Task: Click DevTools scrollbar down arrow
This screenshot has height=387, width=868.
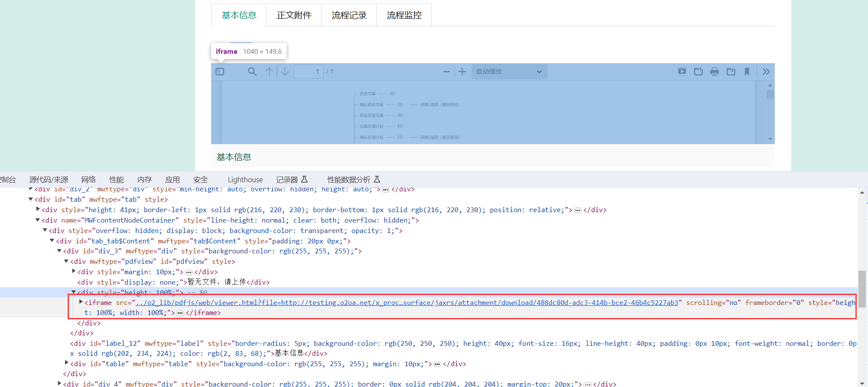Action: click(x=862, y=383)
